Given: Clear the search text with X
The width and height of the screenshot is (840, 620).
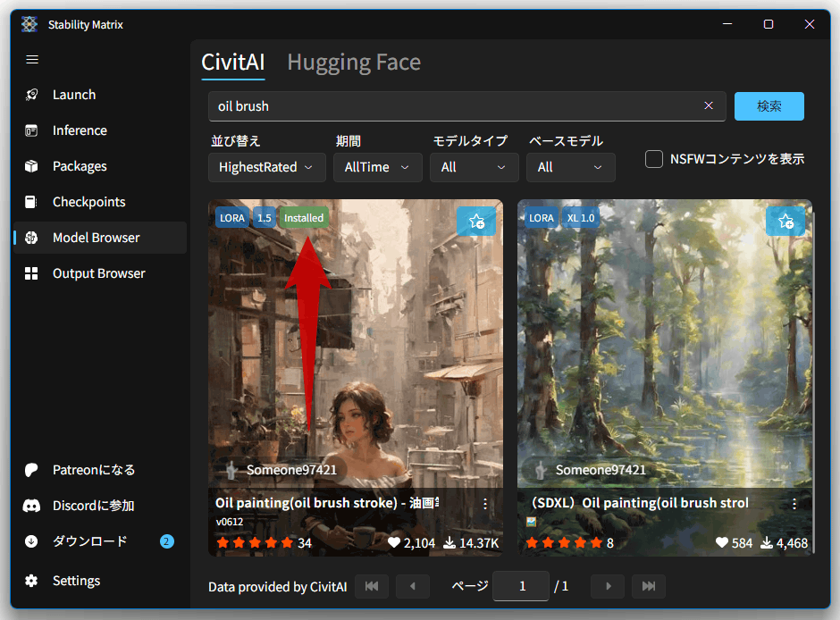Looking at the screenshot, I should 709,105.
